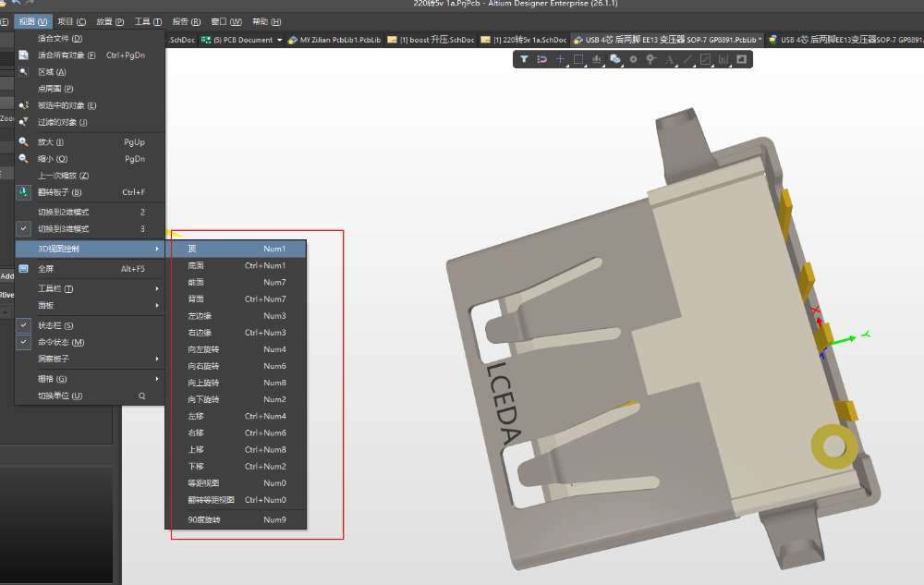
Task: Switch to the boost 升压.SchDoc tab
Action: coord(432,40)
